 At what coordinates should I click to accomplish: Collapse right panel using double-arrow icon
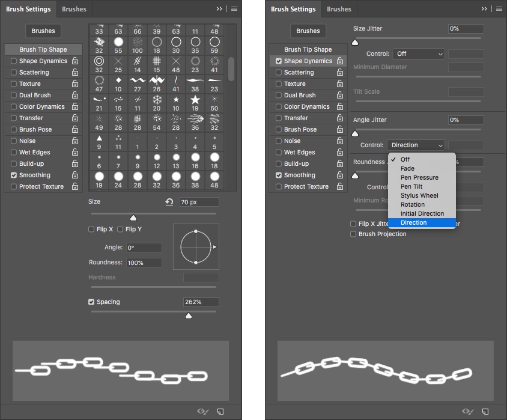pos(484,9)
